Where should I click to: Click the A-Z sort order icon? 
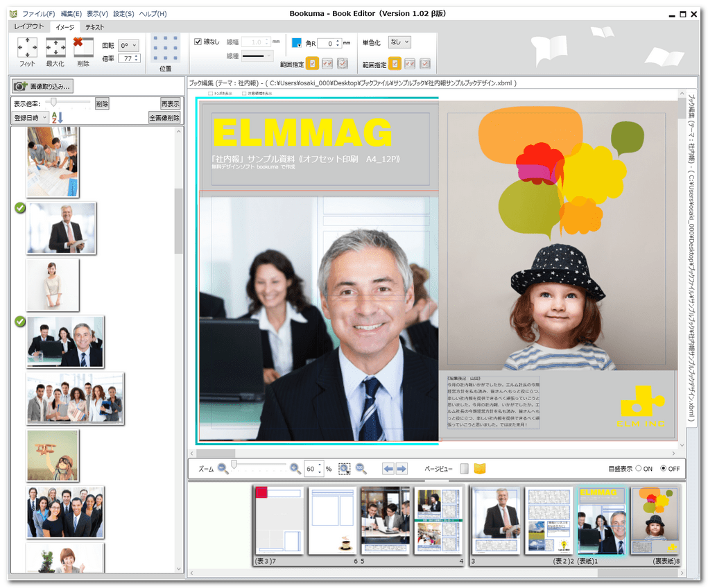tap(58, 118)
